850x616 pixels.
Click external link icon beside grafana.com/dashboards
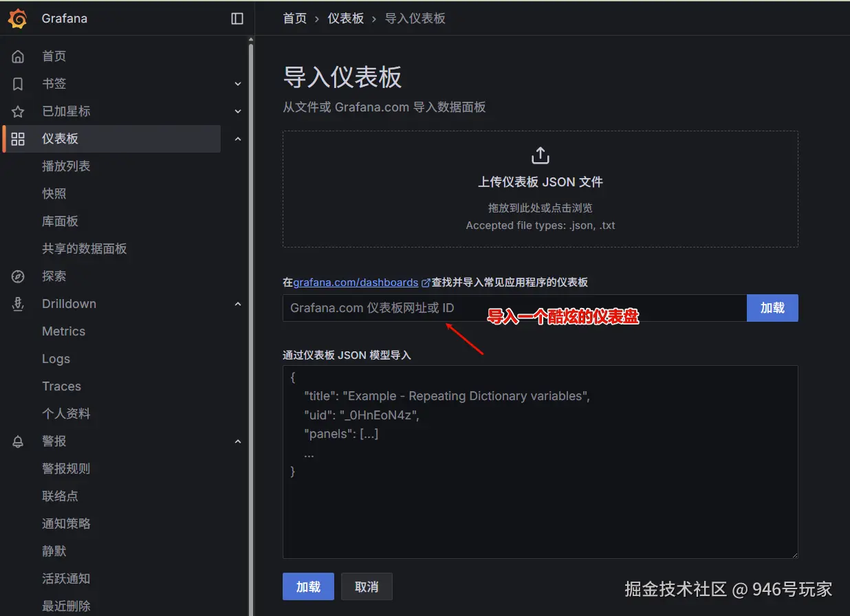click(x=426, y=283)
